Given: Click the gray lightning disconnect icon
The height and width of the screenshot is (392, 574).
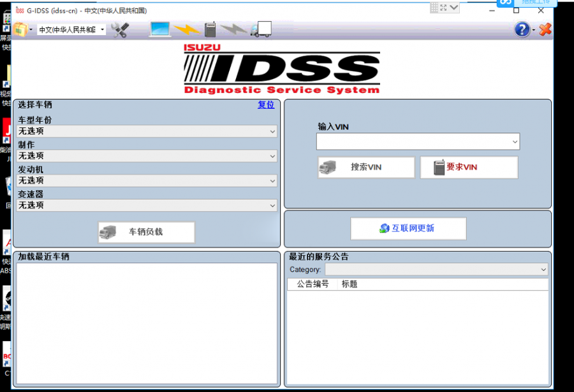Looking at the screenshot, I should coord(235,29).
